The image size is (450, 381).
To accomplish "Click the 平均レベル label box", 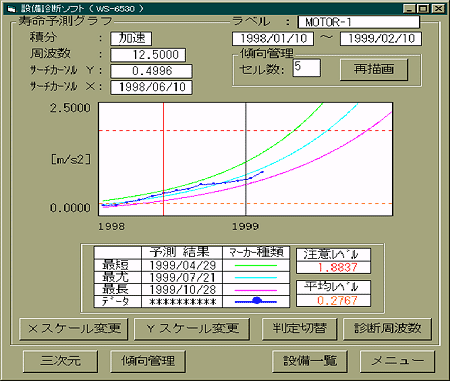I will (333, 287).
